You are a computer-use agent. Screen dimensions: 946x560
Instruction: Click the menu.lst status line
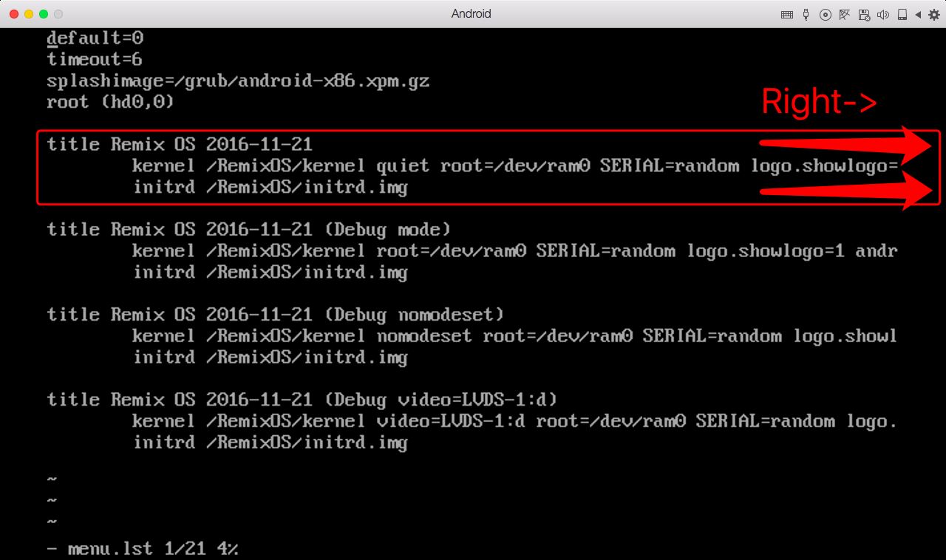tap(142, 549)
